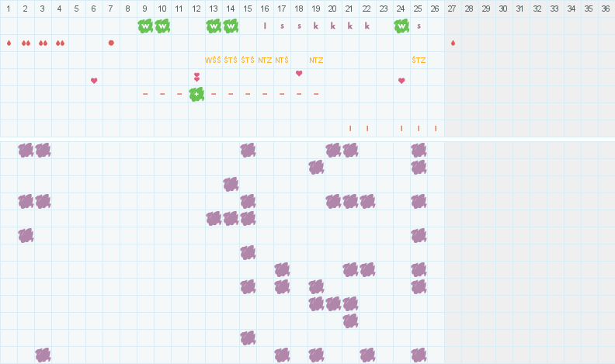Click the blood drop on day 27
The image size is (615, 364).
click(453, 43)
